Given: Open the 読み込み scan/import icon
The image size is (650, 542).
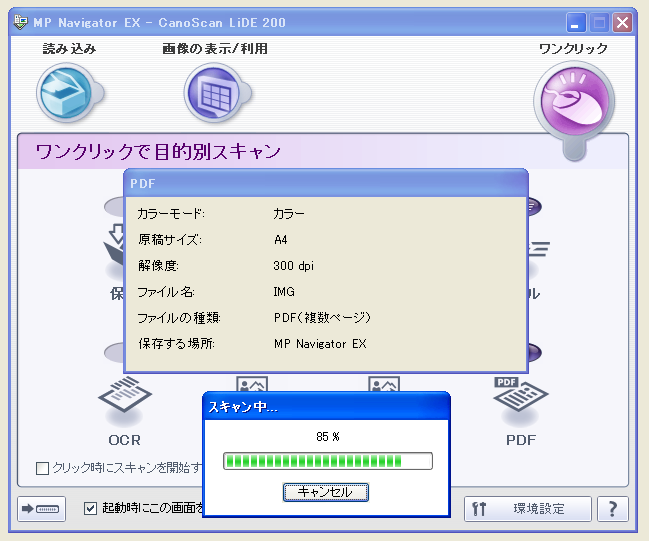Looking at the screenshot, I should 67,93.
